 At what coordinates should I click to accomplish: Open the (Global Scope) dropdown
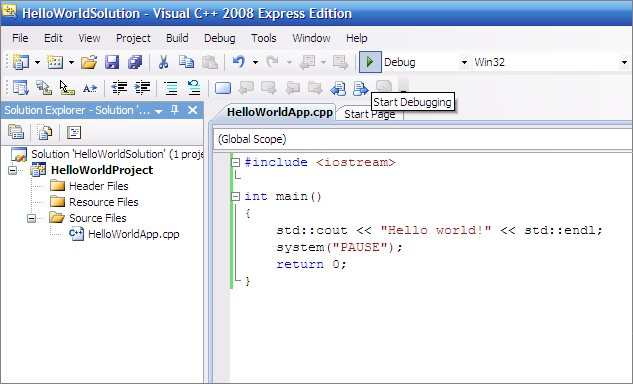[422, 139]
